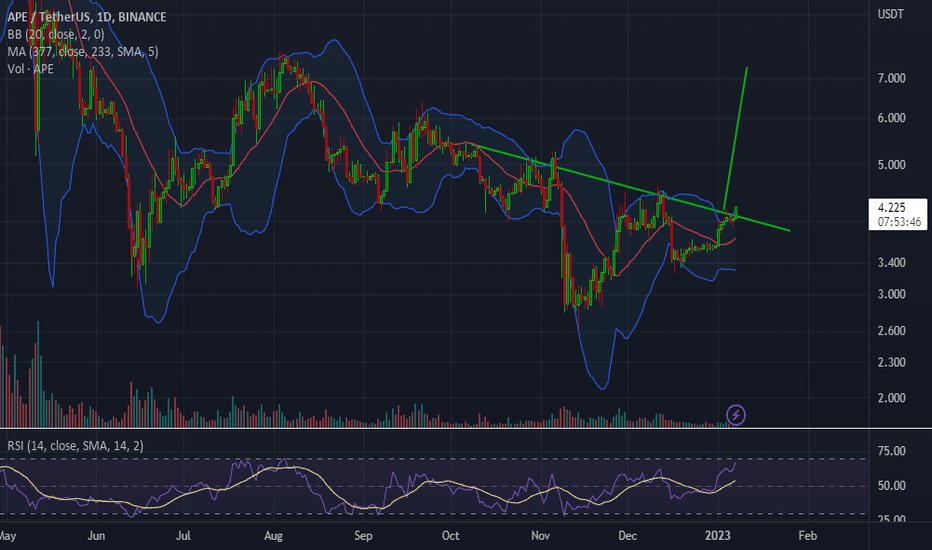Click the 2023 label on time axis
Image resolution: width=932 pixels, height=550 pixels.
pos(717,536)
